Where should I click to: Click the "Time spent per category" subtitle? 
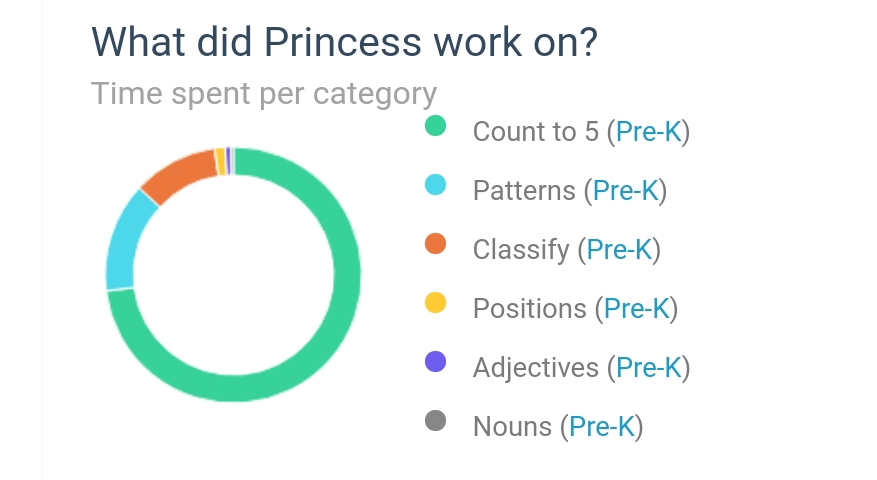coord(264,94)
